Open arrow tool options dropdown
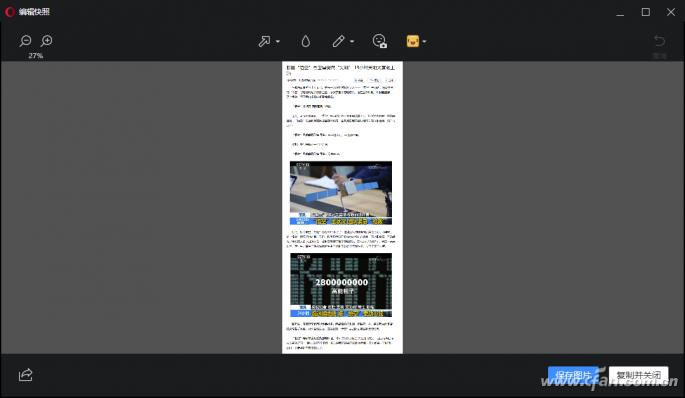Image resolution: width=685 pixels, height=398 pixels. [x=278, y=42]
